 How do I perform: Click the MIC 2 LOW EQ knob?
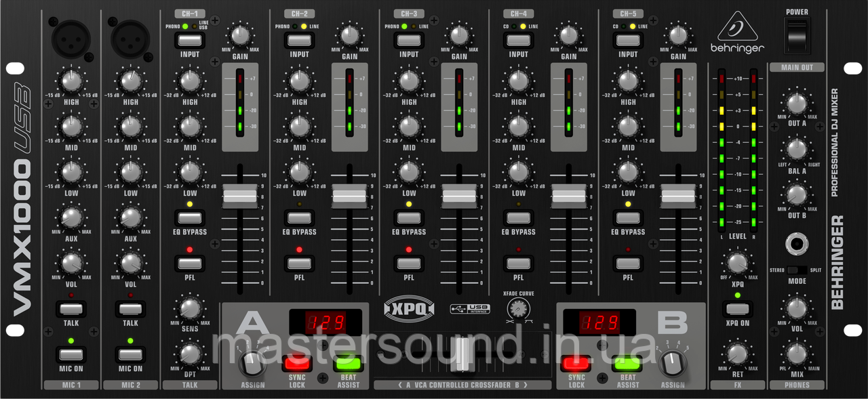130,171
